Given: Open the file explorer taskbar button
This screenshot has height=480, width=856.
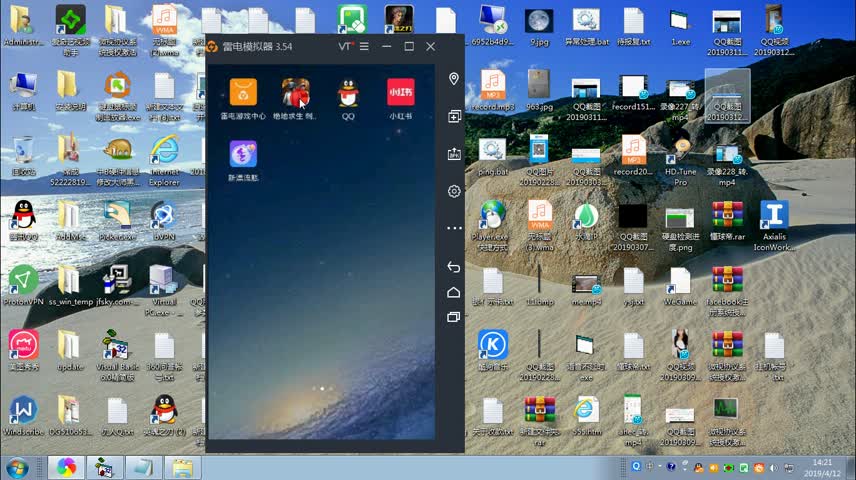Looking at the screenshot, I should point(182,468).
